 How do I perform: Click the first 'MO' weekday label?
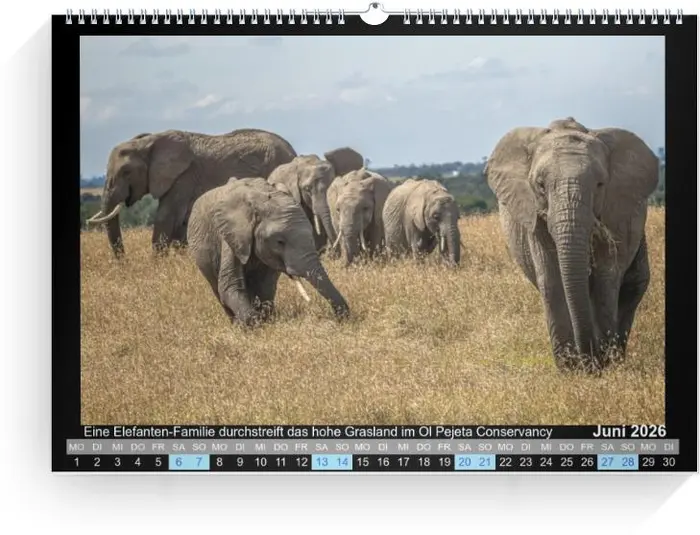77,447
